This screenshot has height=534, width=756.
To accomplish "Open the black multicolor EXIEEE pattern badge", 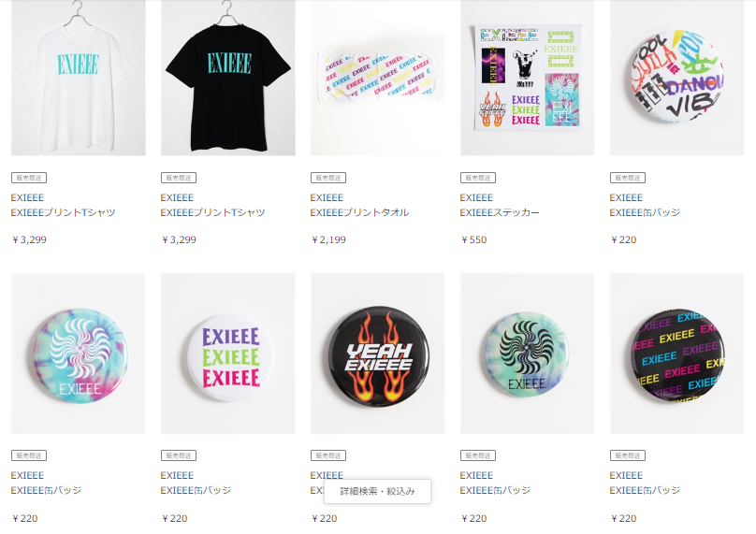I will tap(676, 354).
